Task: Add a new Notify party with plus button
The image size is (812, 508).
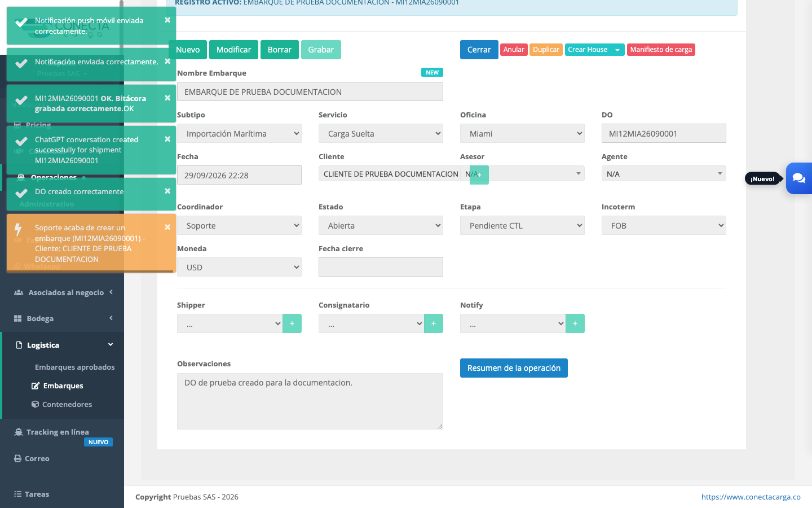Action: click(575, 323)
